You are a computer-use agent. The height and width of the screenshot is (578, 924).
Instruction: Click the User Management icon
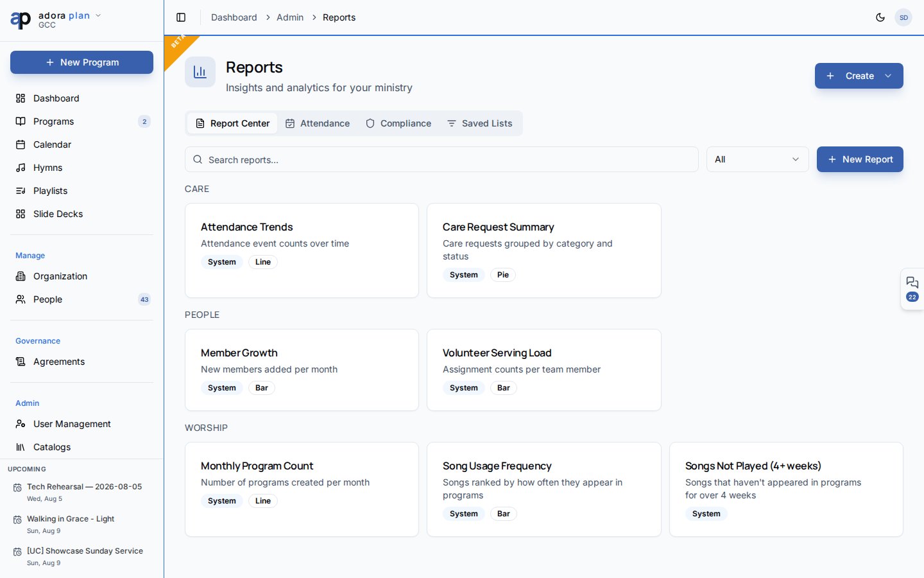pyautogui.click(x=21, y=424)
